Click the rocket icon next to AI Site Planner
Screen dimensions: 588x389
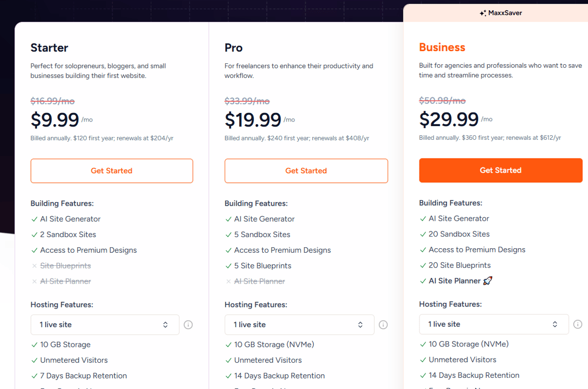(487, 281)
